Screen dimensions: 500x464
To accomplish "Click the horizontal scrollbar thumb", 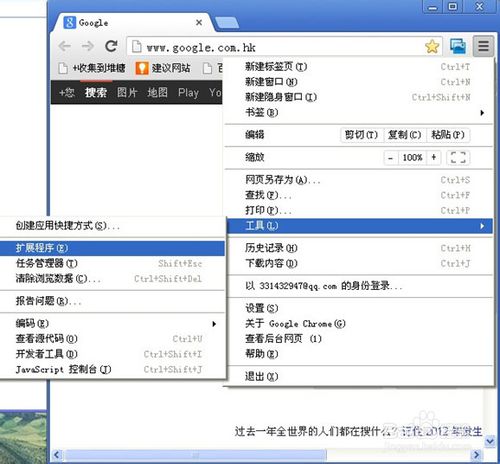I will click(x=195, y=455).
